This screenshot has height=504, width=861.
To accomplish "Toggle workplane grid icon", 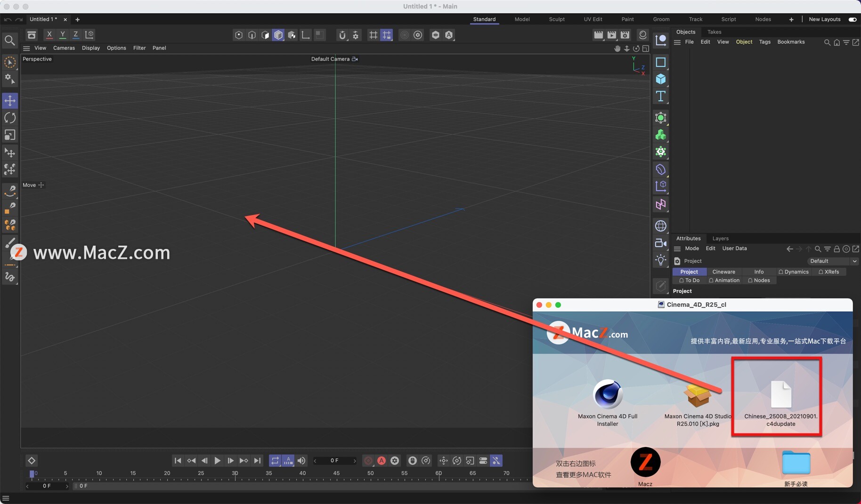I will tap(373, 35).
